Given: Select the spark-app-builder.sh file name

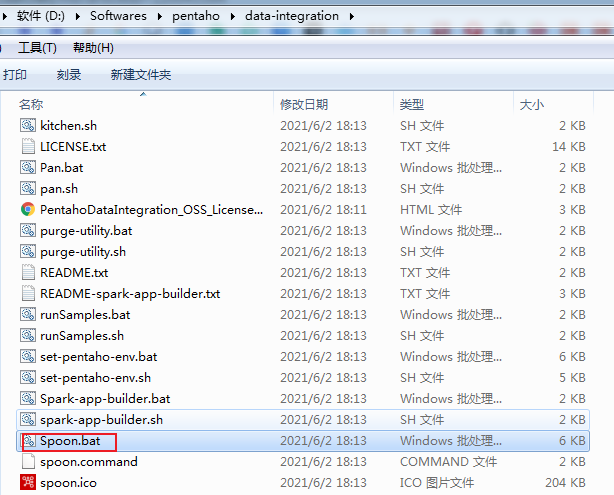Looking at the screenshot, I should [101, 420].
